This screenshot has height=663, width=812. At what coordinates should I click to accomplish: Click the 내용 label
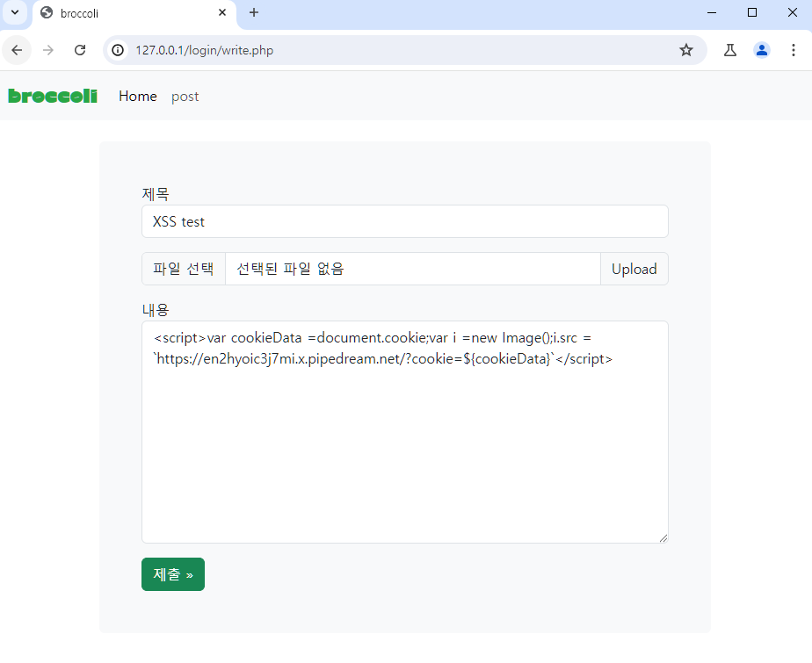click(x=156, y=310)
